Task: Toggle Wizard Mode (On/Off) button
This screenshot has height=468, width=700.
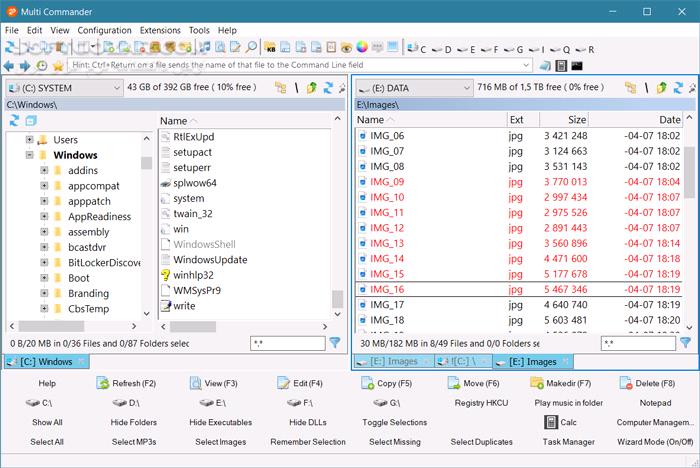Action: point(655,442)
